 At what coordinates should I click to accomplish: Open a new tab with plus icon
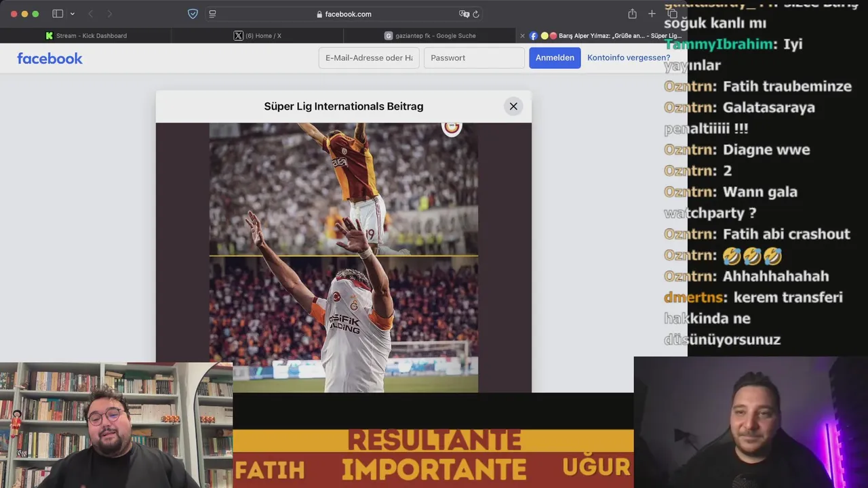[x=652, y=14]
